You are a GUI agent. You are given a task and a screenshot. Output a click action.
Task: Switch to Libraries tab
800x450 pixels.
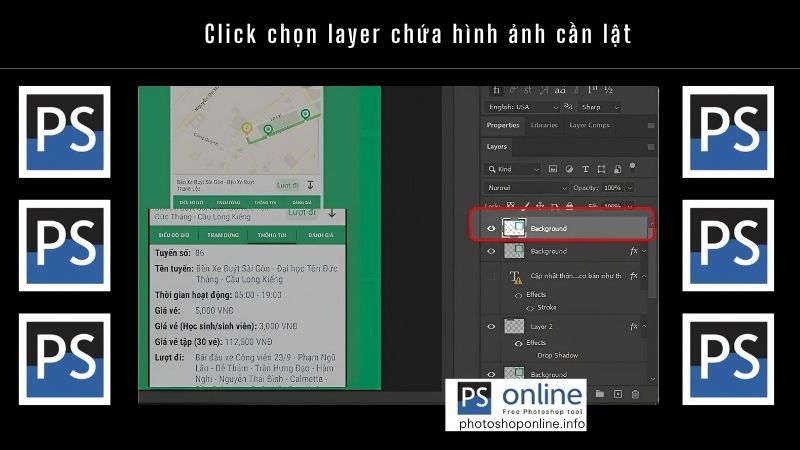point(544,125)
